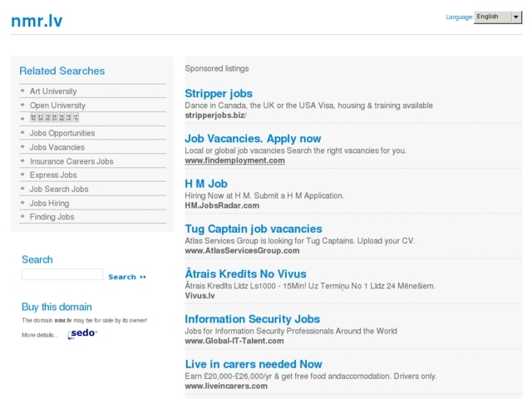Click the Related Searches heading

(62, 71)
